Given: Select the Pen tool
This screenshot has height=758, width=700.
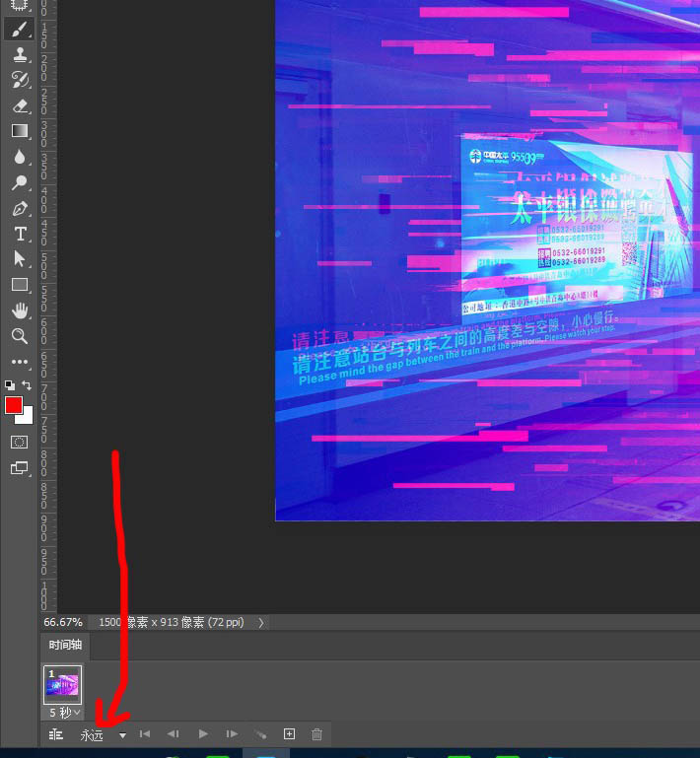Looking at the screenshot, I should (x=20, y=208).
